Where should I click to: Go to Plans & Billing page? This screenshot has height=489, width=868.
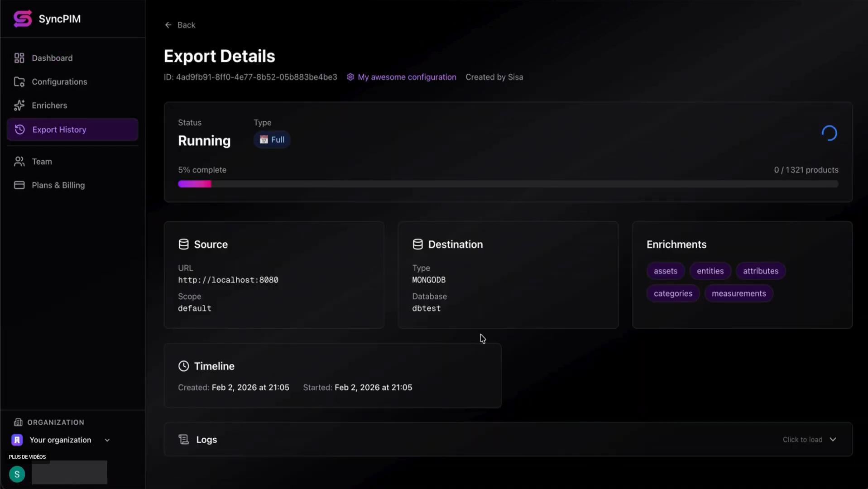(58, 185)
